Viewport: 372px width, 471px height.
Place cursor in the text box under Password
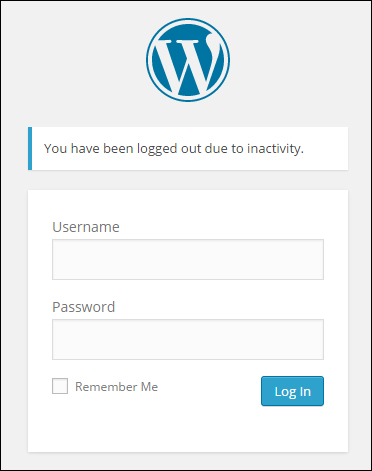pos(188,339)
